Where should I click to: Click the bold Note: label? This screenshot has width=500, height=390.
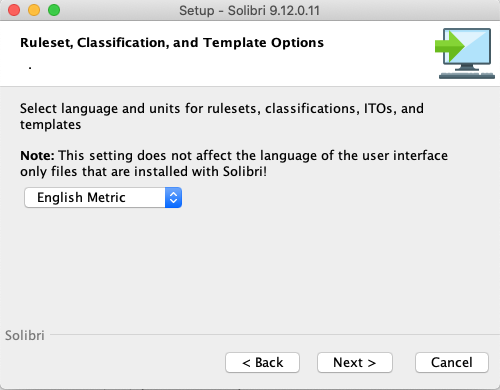coord(37,156)
